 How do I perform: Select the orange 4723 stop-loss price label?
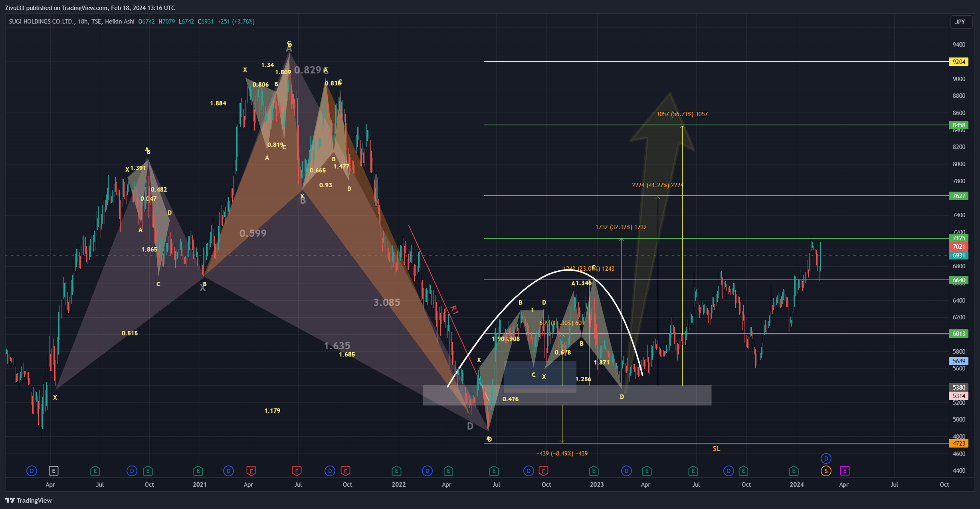pos(958,443)
